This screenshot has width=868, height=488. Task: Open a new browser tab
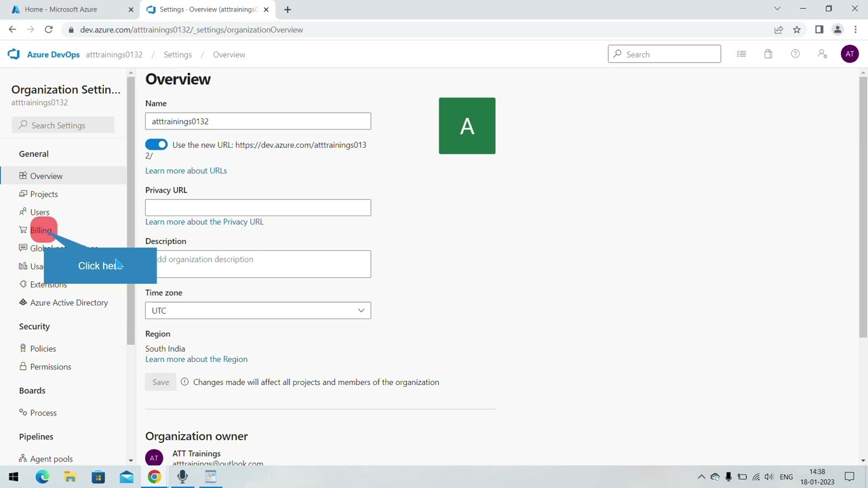pos(288,9)
